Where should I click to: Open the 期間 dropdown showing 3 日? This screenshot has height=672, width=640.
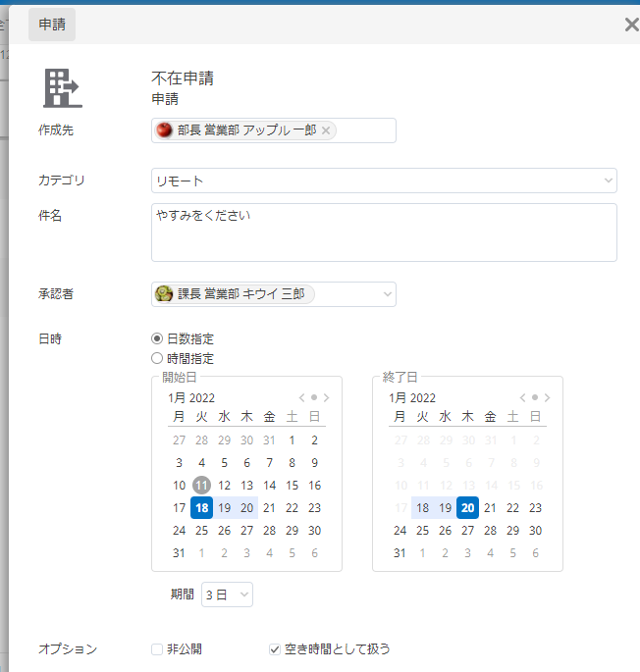tap(227, 594)
